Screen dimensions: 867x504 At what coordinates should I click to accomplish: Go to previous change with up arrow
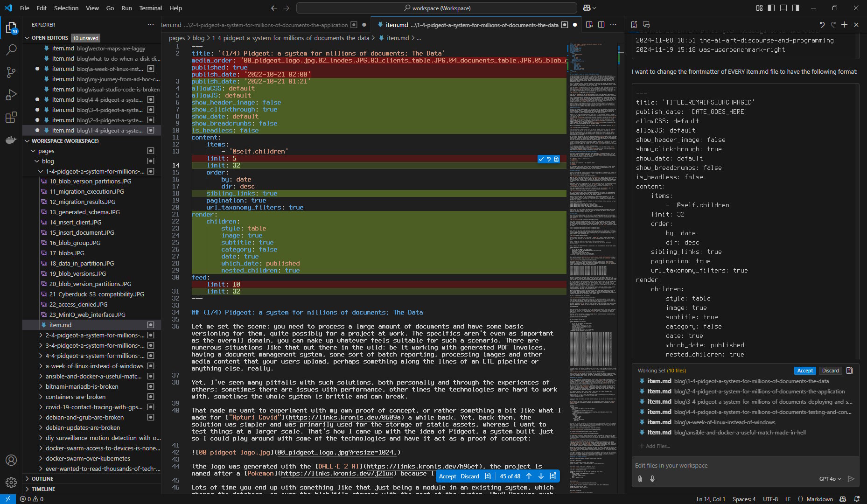pos(529,476)
